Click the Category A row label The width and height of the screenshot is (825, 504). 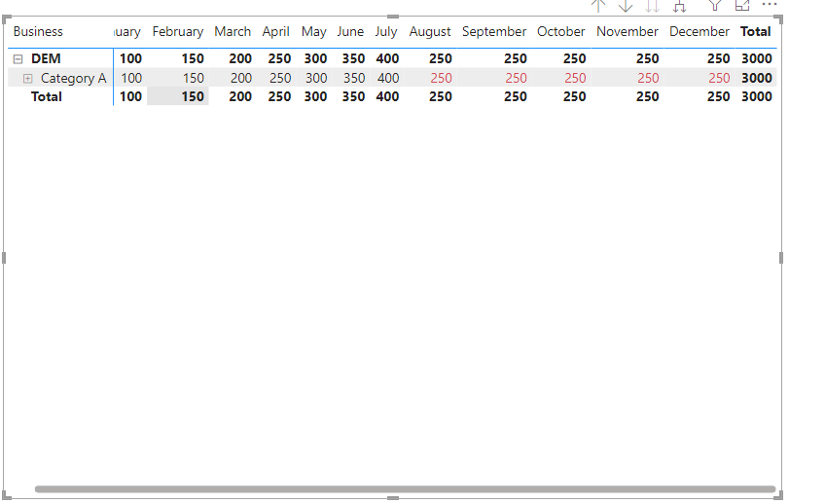coord(74,79)
